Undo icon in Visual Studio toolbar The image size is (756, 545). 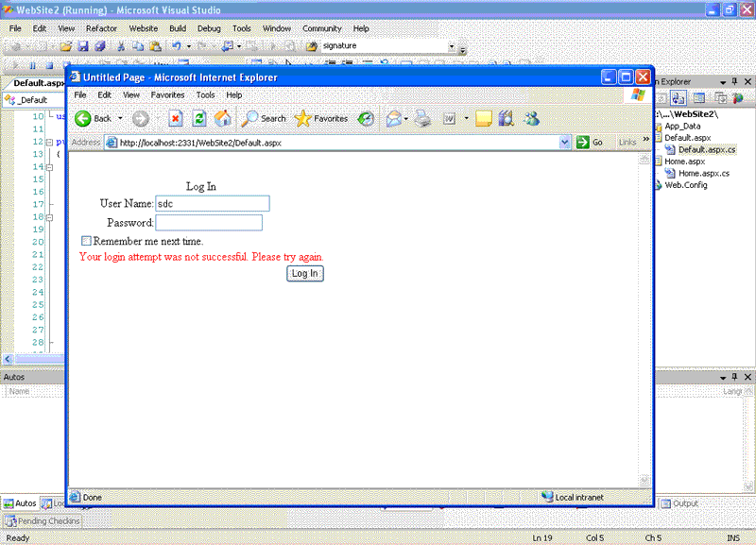177,46
